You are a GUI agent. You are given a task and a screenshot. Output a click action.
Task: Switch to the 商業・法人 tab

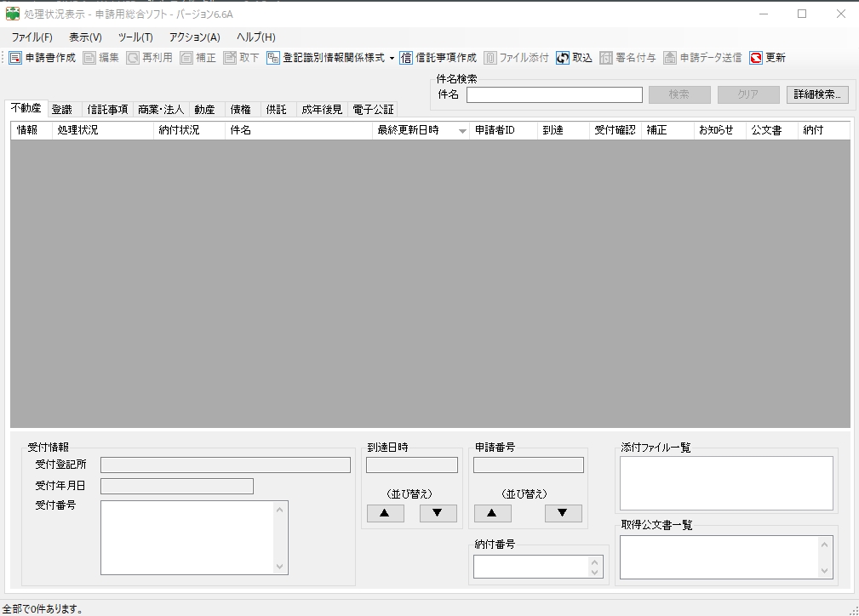click(x=161, y=110)
